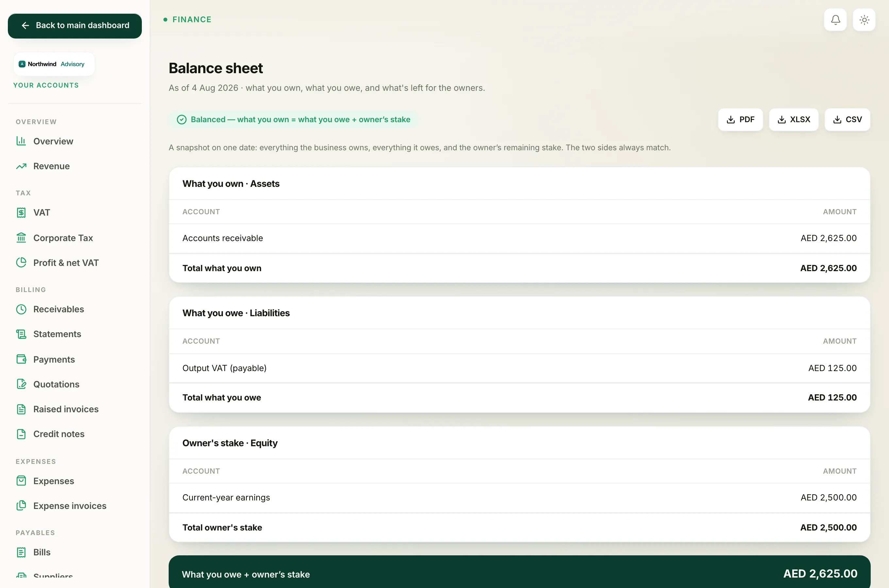Viewport: 889px width, 588px height.
Task: Click the CSV download arrow icon
Action: tap(837, 120)
